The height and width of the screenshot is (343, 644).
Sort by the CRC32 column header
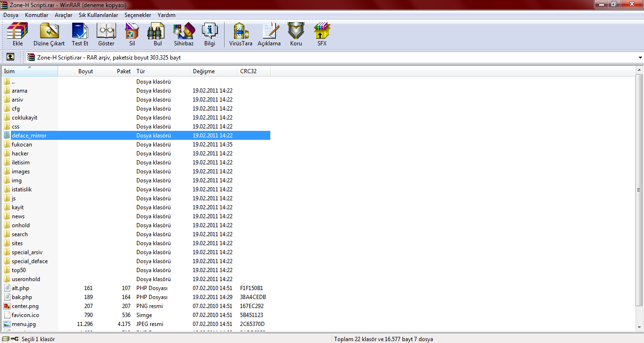pos(254,71)
